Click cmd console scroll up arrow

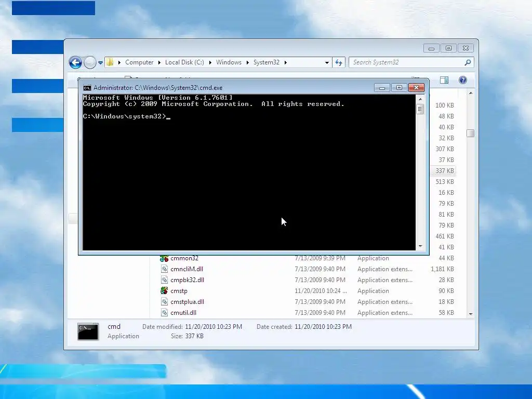click(420, 99)
